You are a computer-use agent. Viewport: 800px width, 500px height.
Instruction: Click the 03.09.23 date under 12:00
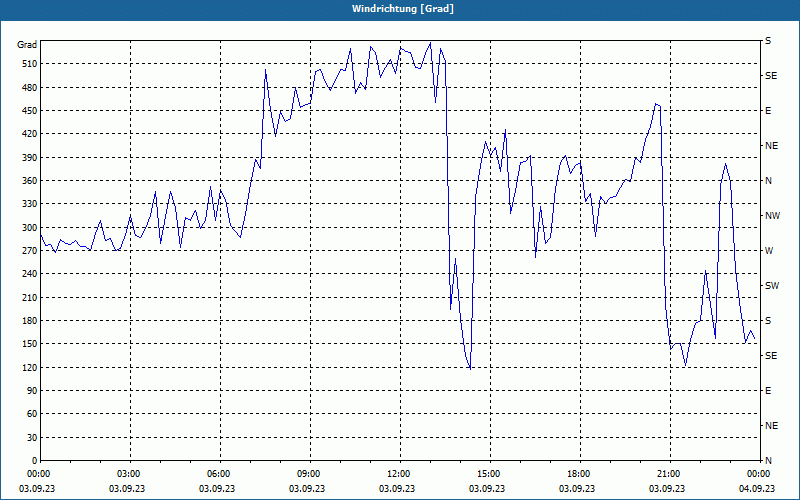[x=397, y=489]
